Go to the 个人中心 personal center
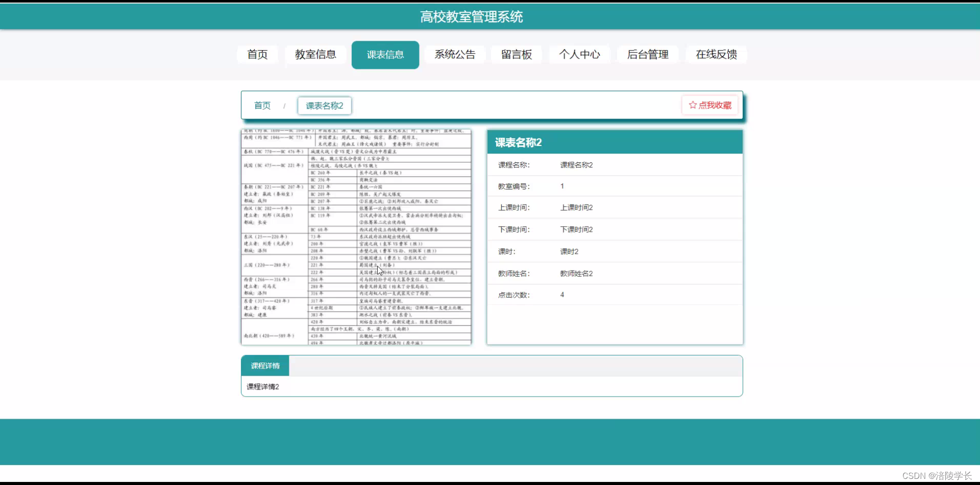The width and height of the screenshot is (980, 485). 579,55
